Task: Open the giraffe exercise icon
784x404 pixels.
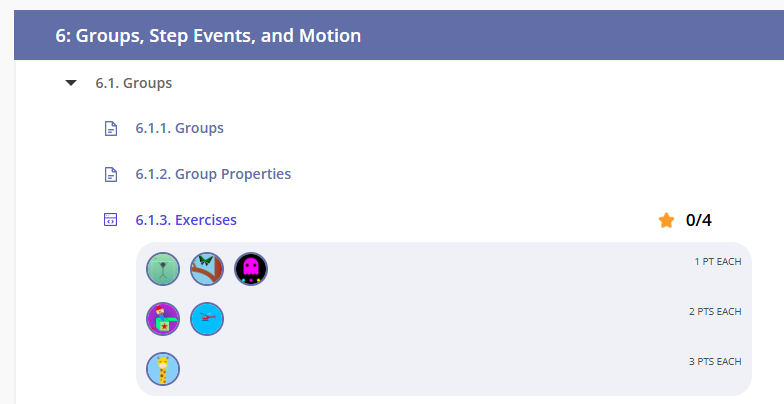Action: coord(163,370)
